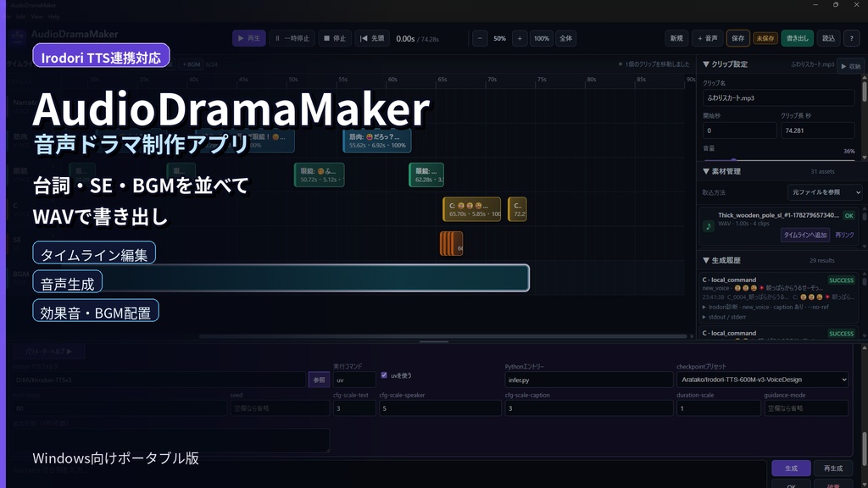Open the 取込方法 dropdown 元ファイルを参照
This screenshot has width=868, height=488.
coord(825,192)
